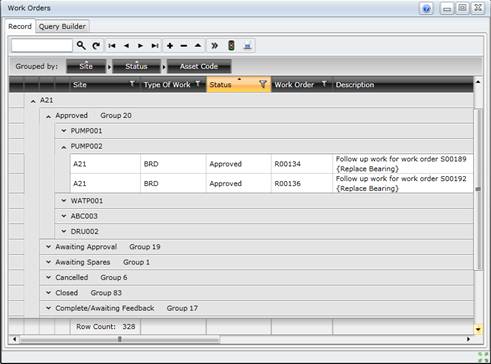Click BRD cell in R00134 row
491x364 pixels.
[173, 164]
